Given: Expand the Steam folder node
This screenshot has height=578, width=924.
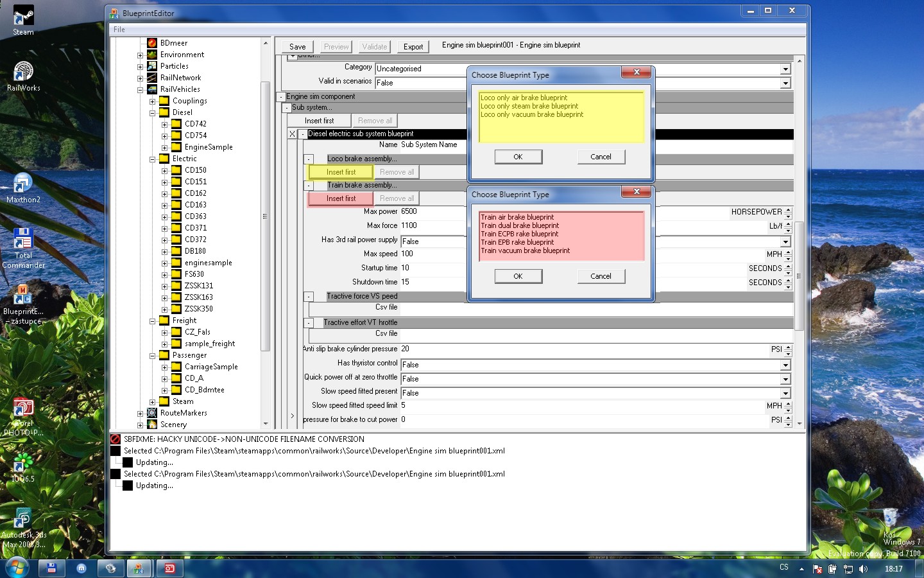Looking at the screenshot, I should (x=153, y=402).
